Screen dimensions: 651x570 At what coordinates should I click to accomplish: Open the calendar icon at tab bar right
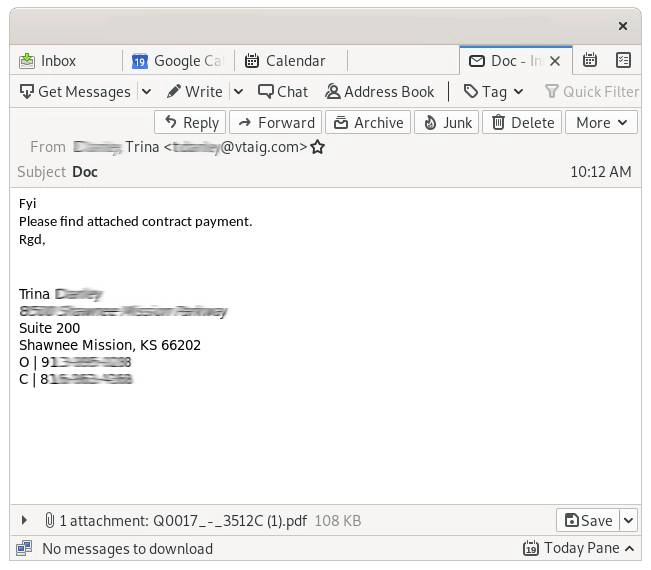[590, 60]
